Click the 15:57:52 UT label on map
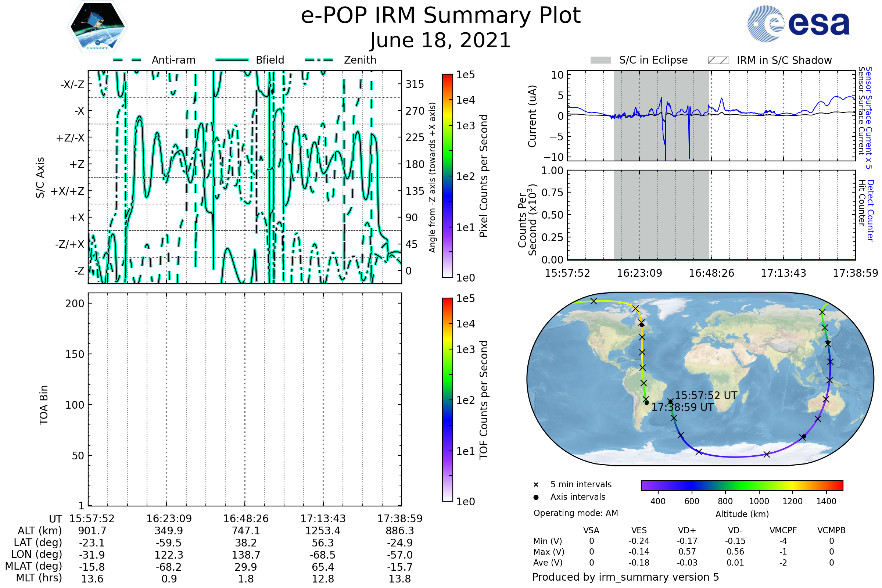Viewport: 882px width, 588px height. [706, 395]
